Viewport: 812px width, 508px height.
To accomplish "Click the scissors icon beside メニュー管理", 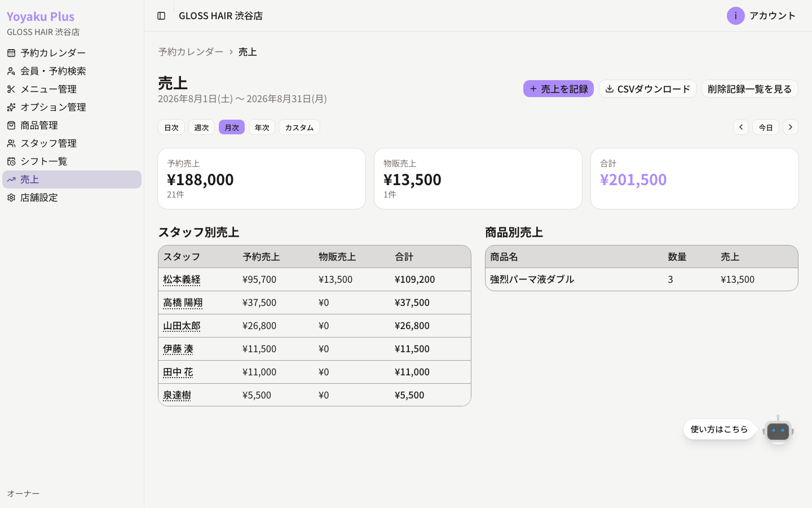I will (x=11, y=89).
